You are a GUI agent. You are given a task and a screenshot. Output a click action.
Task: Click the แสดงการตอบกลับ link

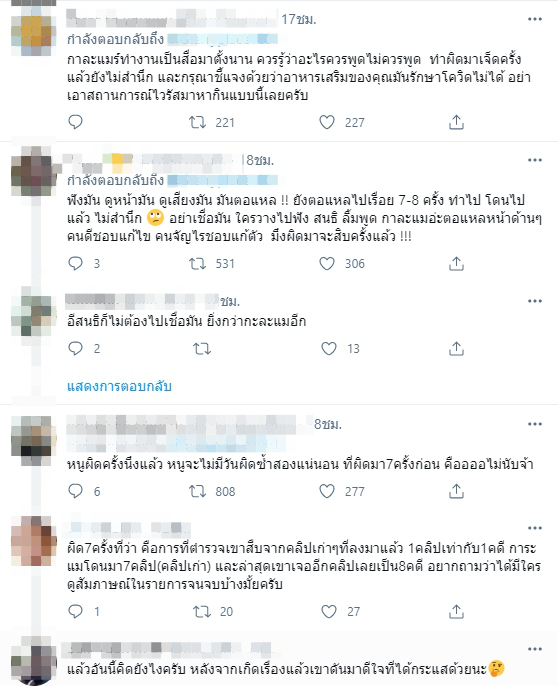[x=119, y=386]
